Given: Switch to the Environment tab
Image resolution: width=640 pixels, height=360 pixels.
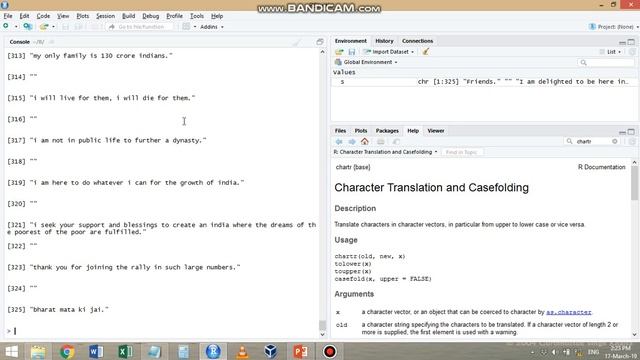Looking at the screenshot, I should pos(351,41).
